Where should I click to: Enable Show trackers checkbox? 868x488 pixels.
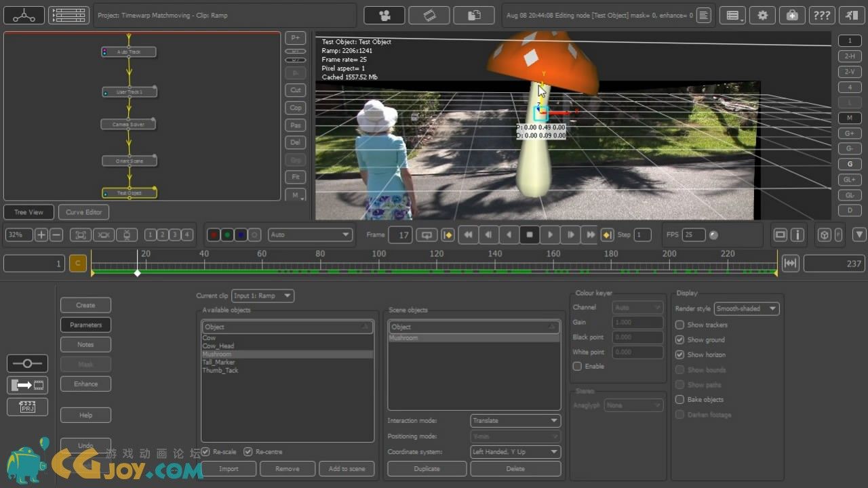coord(679,325)
